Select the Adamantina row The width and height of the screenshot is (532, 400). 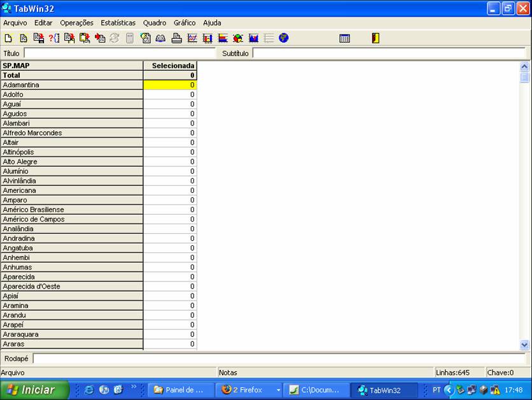tap(72, 85)
